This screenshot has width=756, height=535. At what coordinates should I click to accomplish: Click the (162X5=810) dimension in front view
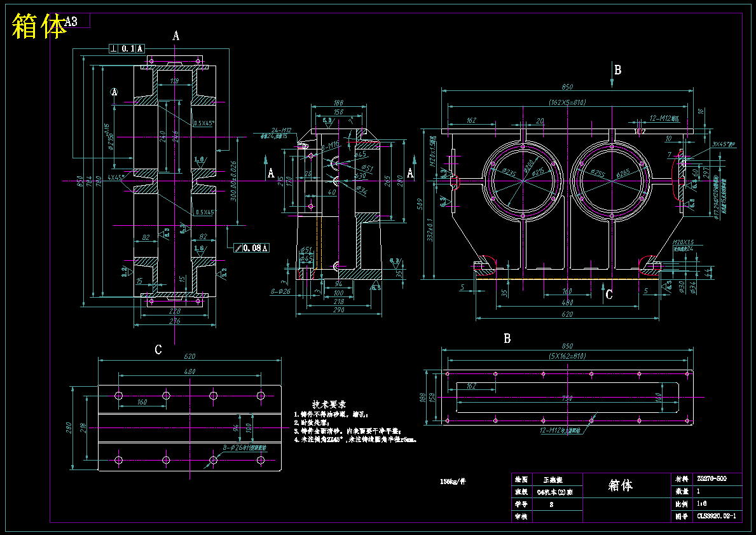(x=567, y=102)
